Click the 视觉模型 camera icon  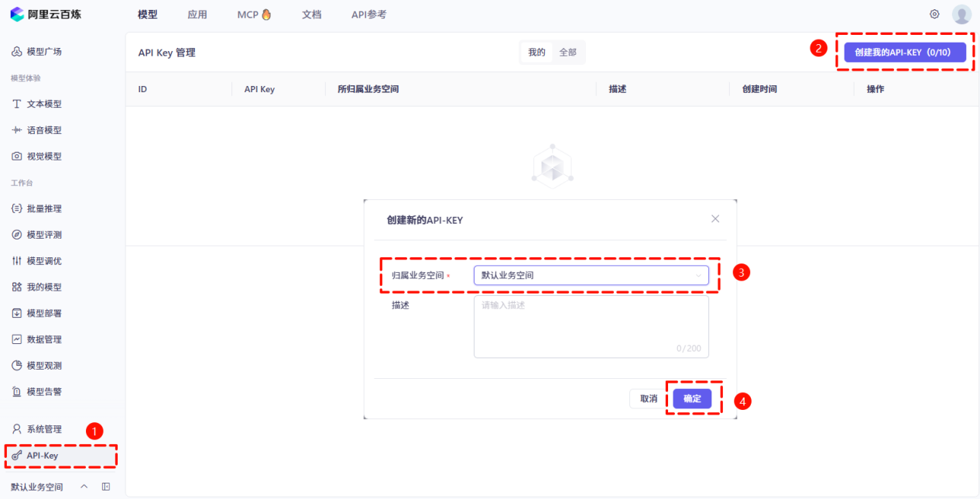coord(16,157)
